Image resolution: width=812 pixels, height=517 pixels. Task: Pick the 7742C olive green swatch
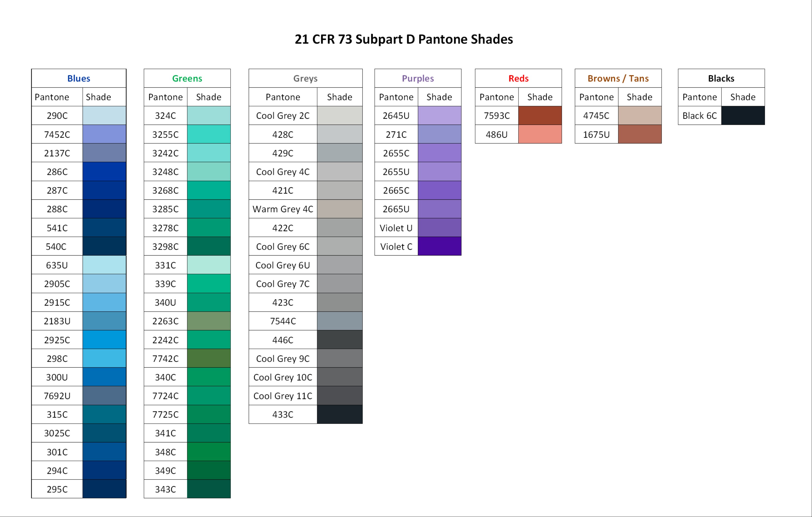tap(209, 358)
